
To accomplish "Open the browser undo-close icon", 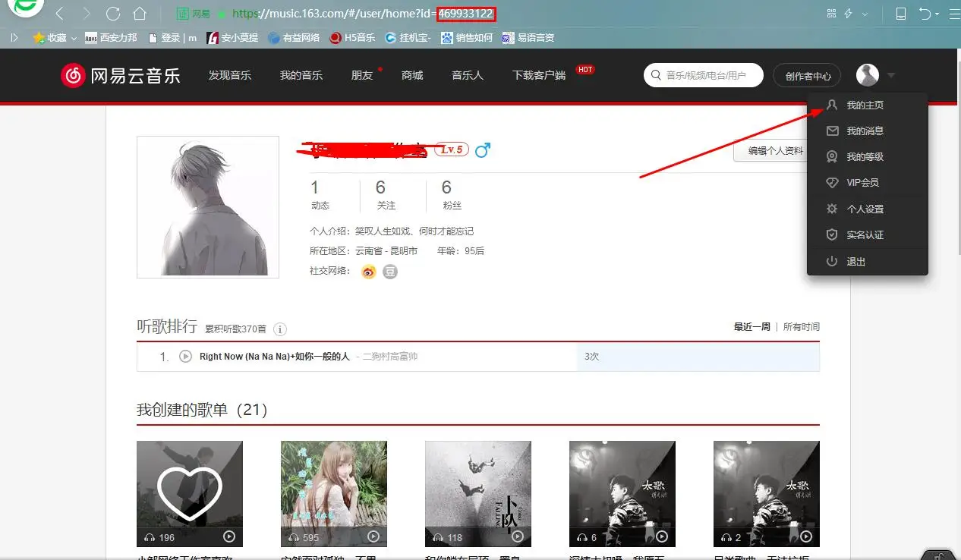I will pos(925,14).
